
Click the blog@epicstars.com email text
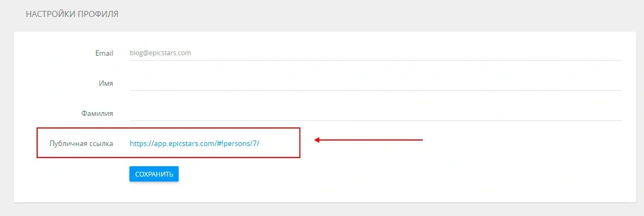[161, 53]
